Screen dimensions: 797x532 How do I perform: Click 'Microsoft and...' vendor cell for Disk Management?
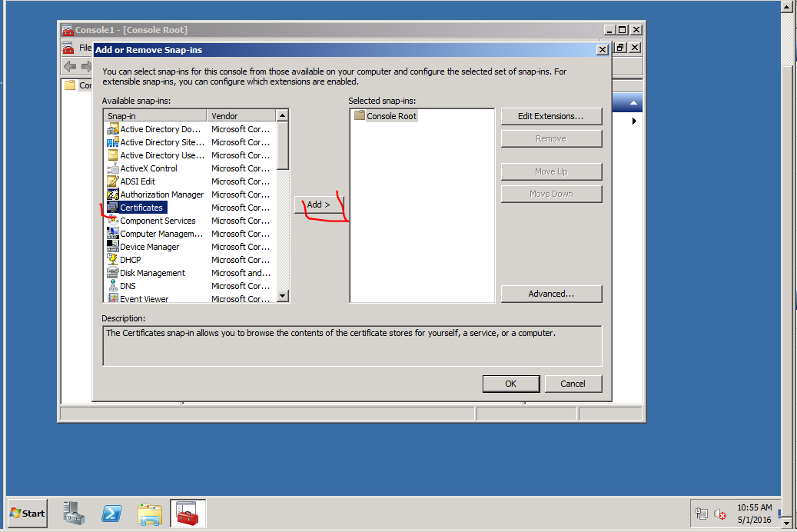tap(241, 273)
